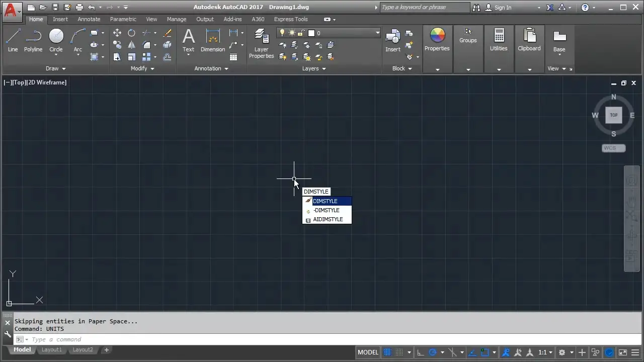Expand the Draw panel
This screenshot has width=644, height=362.
56,68
